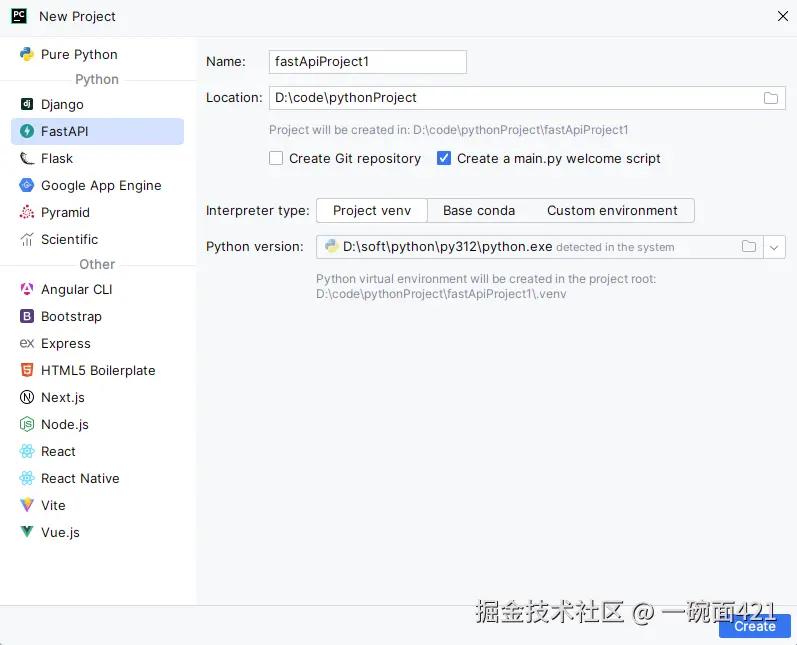Click the FastAPI lightning icon
The height and width of the screenshot is (645, 797).
click(x=26, y=131)
